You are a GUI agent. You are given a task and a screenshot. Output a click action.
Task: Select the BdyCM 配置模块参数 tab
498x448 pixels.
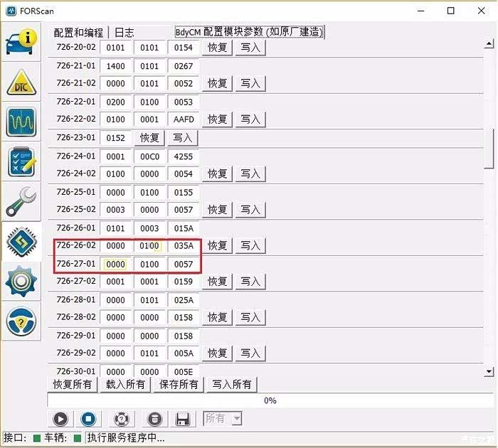click(249, 32)
